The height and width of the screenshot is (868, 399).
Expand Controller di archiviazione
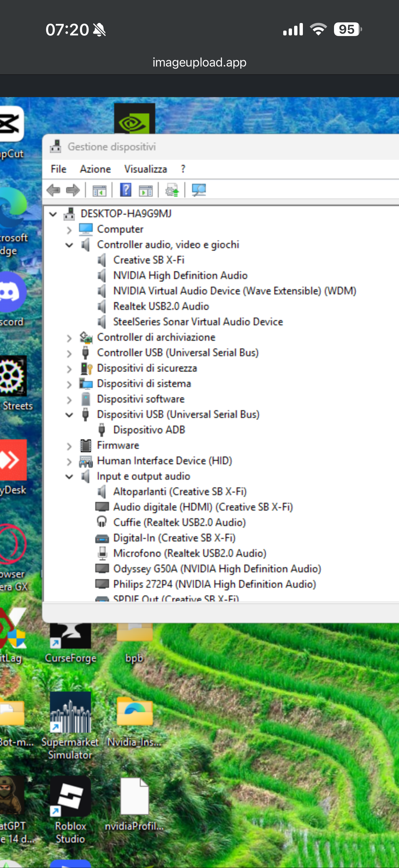69,338
